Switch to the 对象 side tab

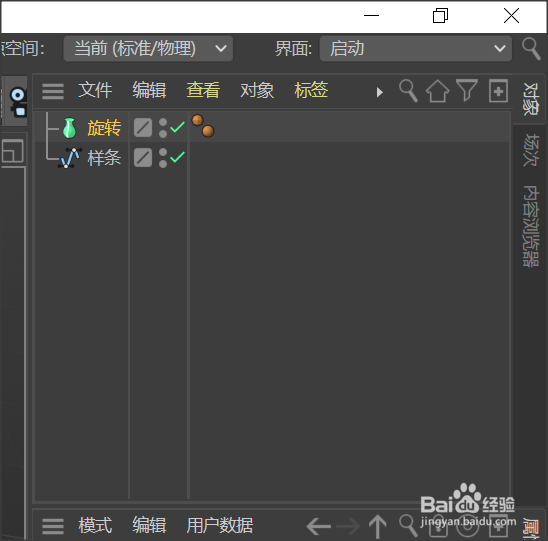click(531, 99)
